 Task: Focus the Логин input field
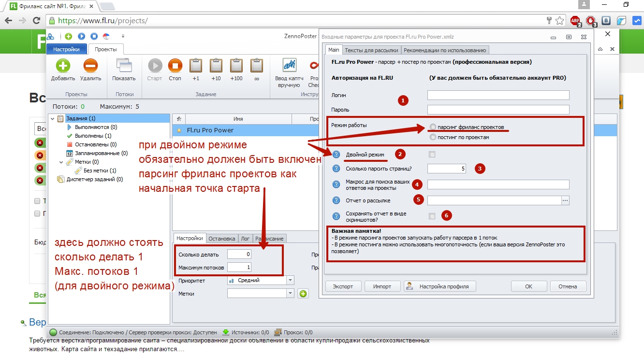pyautogui.click(x=498, y=95)
